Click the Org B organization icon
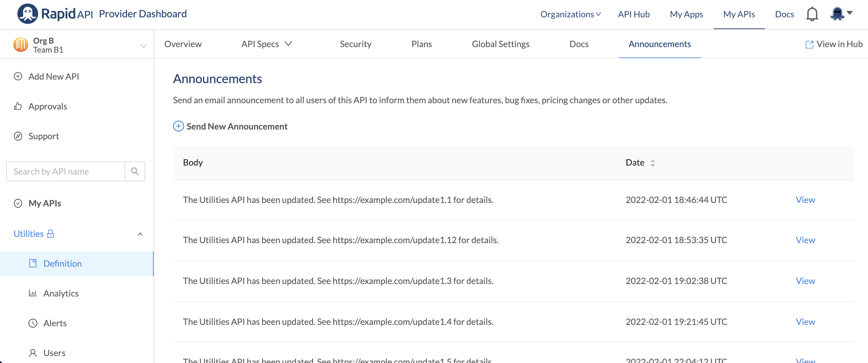Screen dimensions: 868x363 (x=21, y=45)
